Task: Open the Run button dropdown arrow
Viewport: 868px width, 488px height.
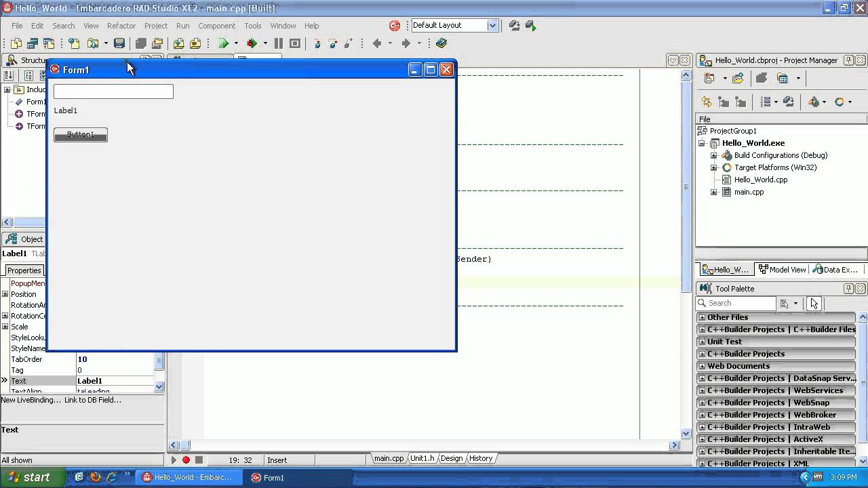Action: 236,43
